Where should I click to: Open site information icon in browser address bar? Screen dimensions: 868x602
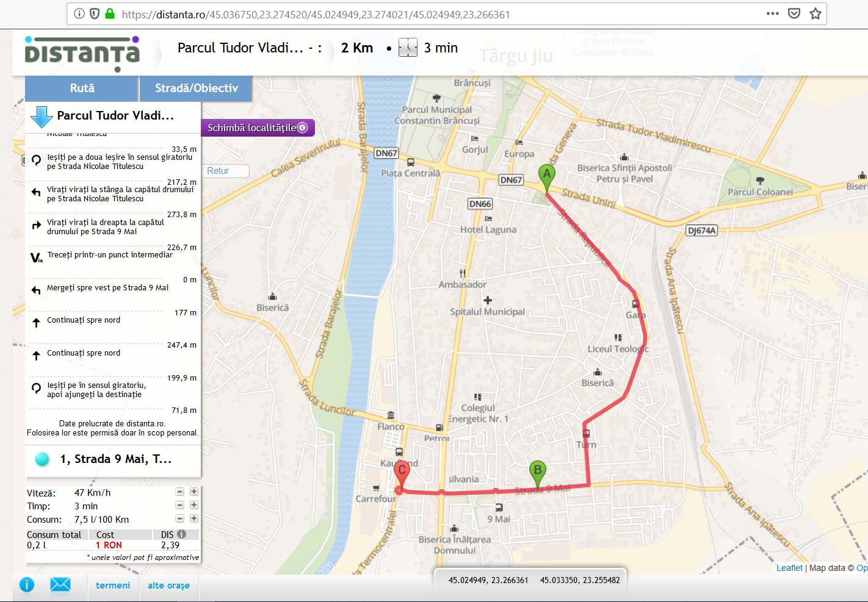[x=79, y=13]
